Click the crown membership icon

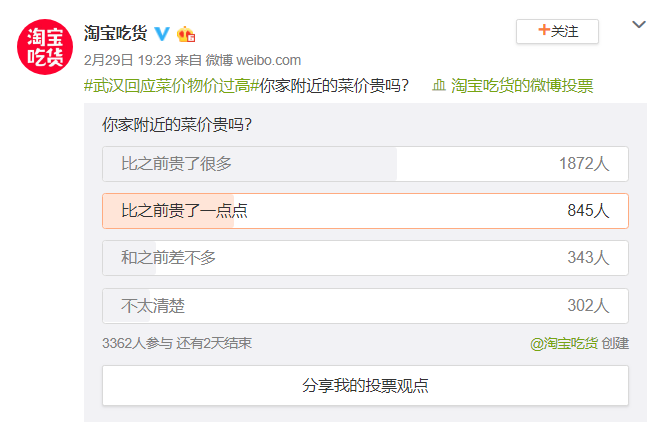pyautogui.click(x=186, y=34)
